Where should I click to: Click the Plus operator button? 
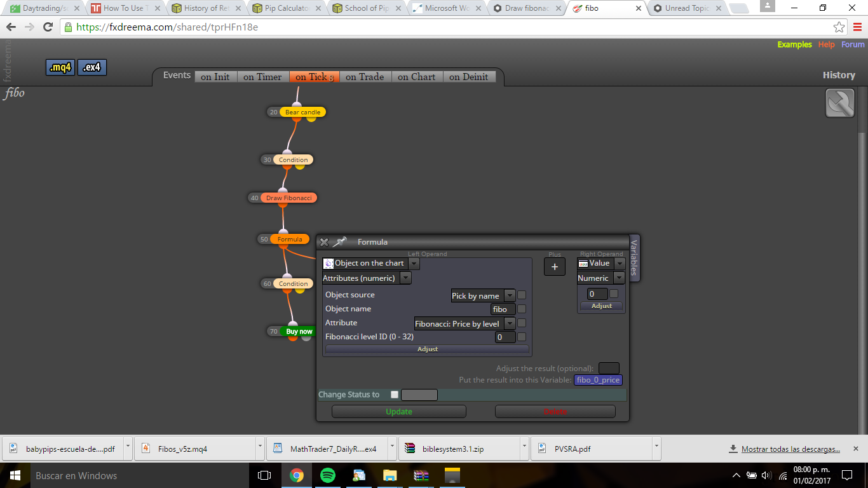[x=555, y=267]
